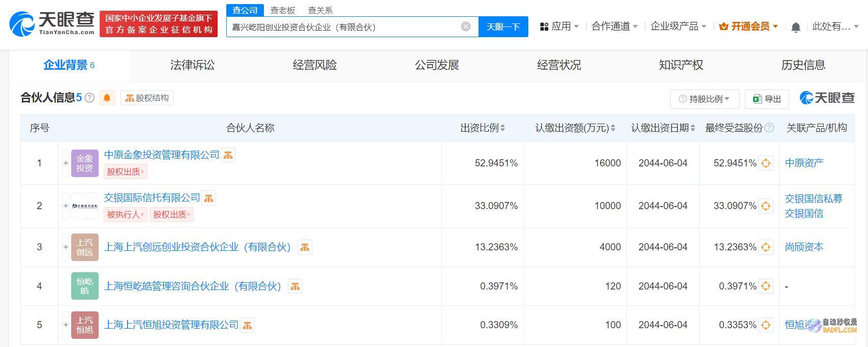Image resolution: width=868 pixels, height=347 pixels.
Task: Switch to the 查老板 search tab
Action: coord(283,10)
